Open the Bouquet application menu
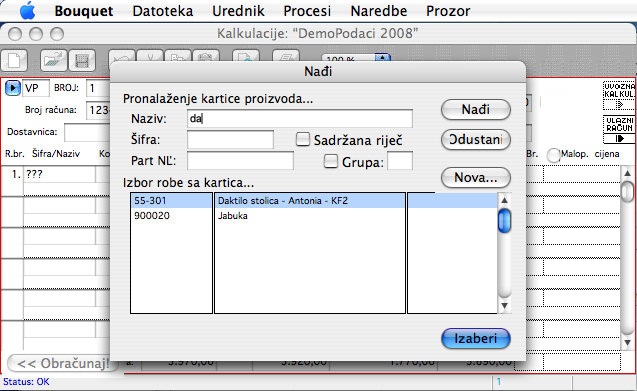This screenshot has width=637, height=391. (x=84, y=11)
